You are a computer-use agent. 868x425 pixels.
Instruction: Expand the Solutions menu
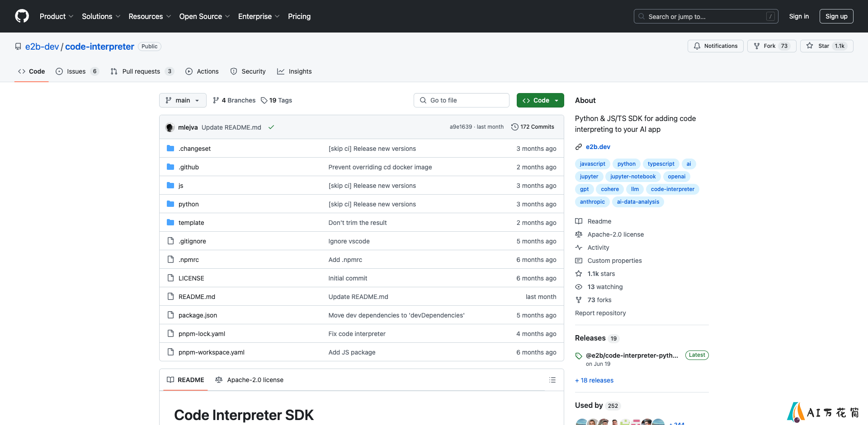coord(101,16)
